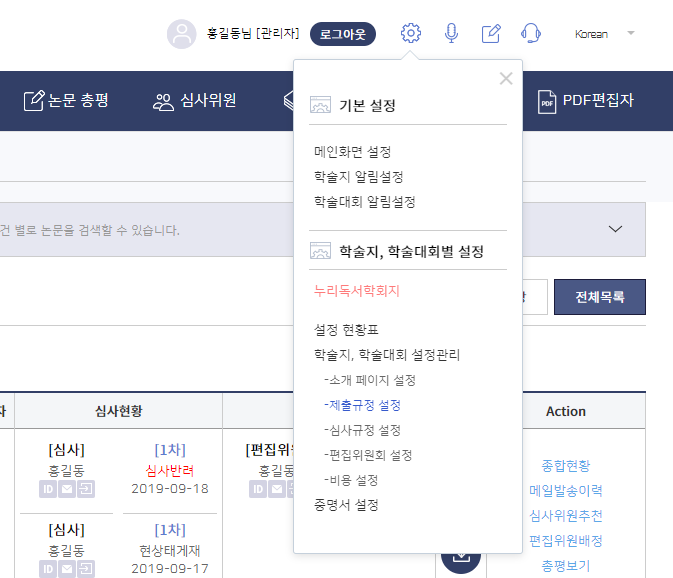
Task: Click the 로그아웃 button
Action: point(343,34)
